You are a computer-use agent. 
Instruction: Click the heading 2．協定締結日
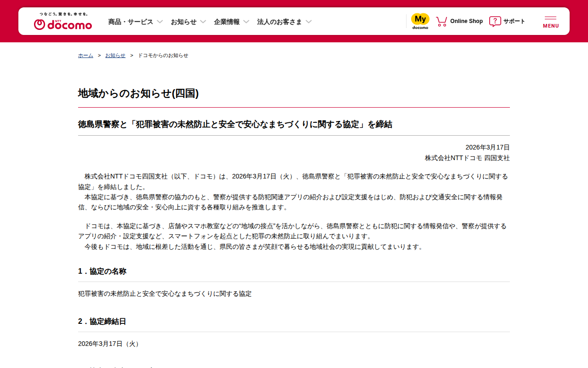coord(102,321)
